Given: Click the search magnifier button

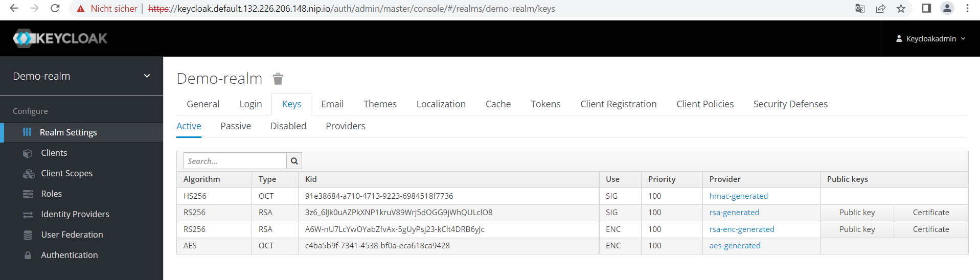Looking at the screenshot, I should point(294,161).
